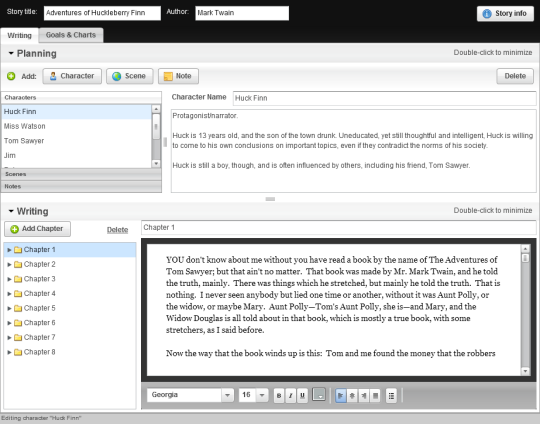This screenshot has width=540, height=424.
Task: Open the Characters accordion header
Action: pos(81,97)
